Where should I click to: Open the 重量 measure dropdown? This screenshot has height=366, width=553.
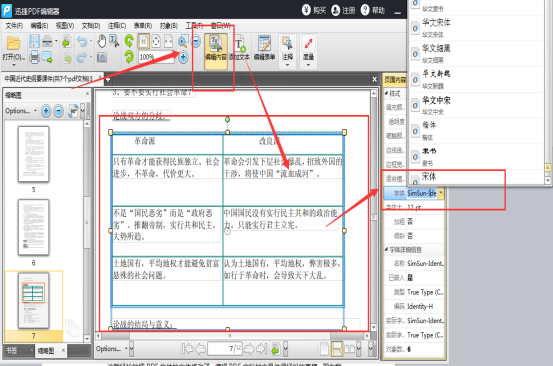308,65
